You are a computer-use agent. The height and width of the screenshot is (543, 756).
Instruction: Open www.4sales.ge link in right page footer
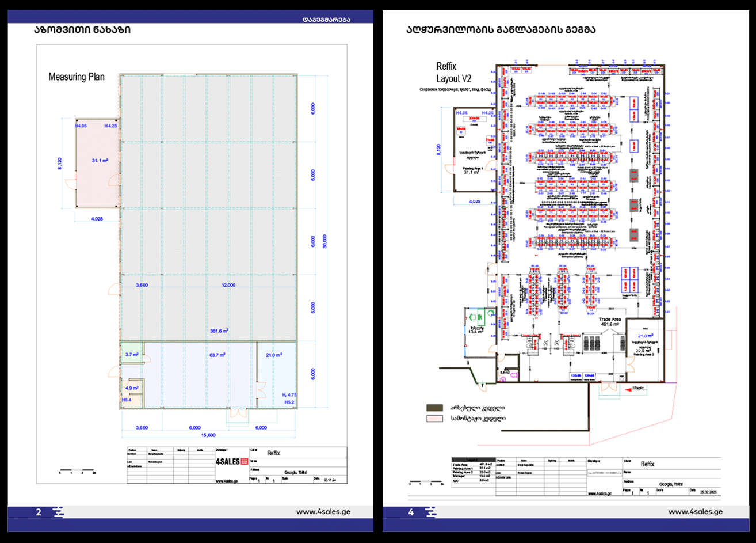coord(696,512)
